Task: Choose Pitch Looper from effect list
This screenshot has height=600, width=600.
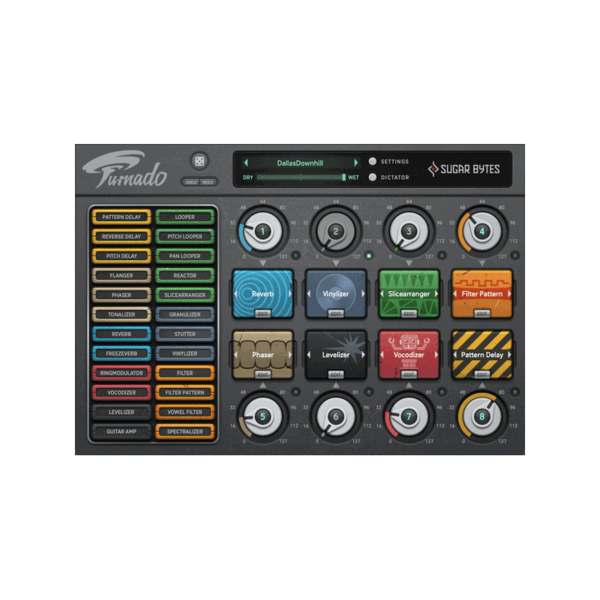Action: click(x=185, y=236)
